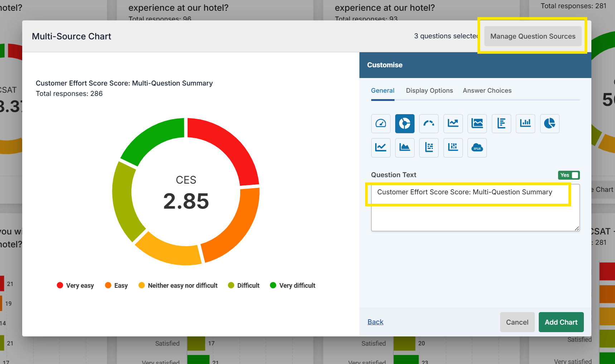Screen dimensions: 615x364
Task: Select the speedometer gauge chart type
Action: click(381, 123)
